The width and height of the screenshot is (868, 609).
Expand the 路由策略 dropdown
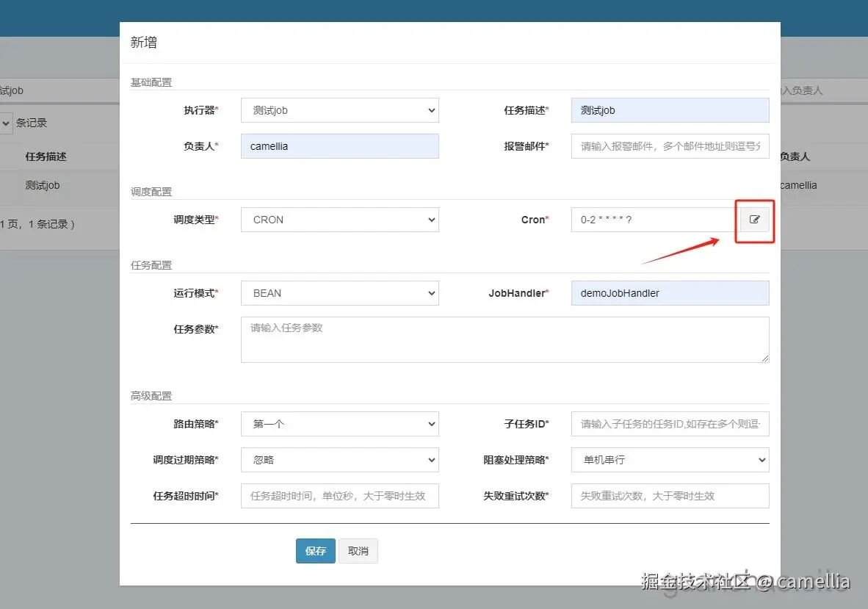tap(340, 424)
